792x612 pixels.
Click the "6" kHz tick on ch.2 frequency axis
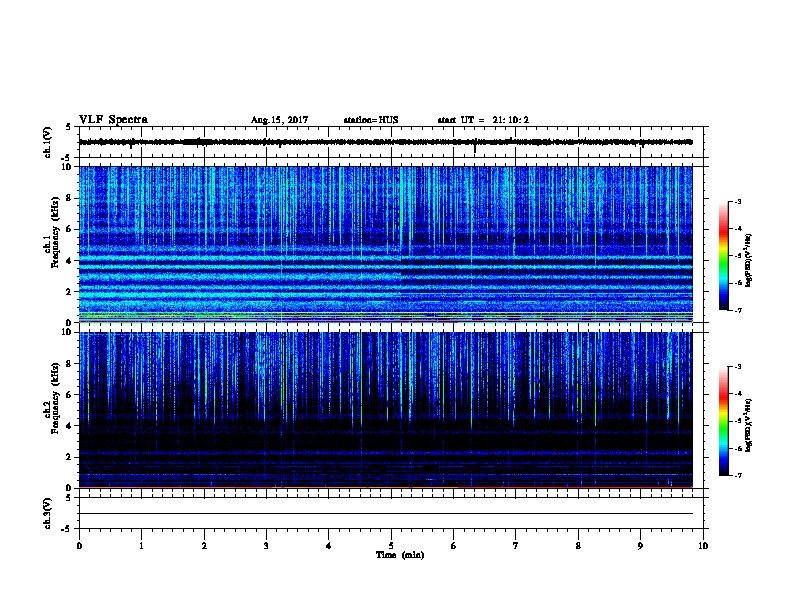pyautogui.click(x=69, y=395)
